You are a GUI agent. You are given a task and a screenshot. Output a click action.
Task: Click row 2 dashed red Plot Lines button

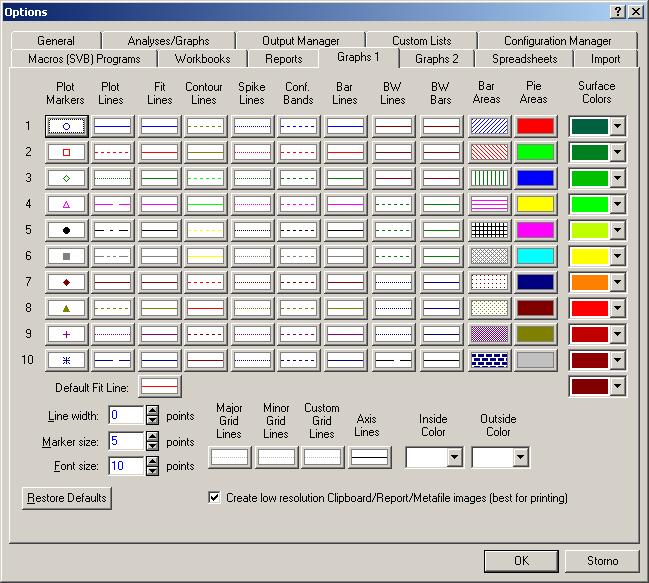pyautogui.click(x=112, y=152)
